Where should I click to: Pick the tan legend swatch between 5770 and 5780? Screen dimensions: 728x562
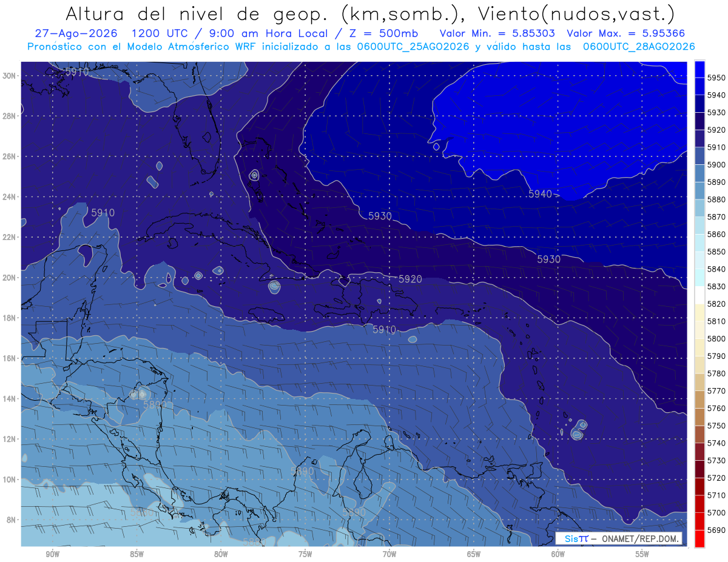coord(699,382)
